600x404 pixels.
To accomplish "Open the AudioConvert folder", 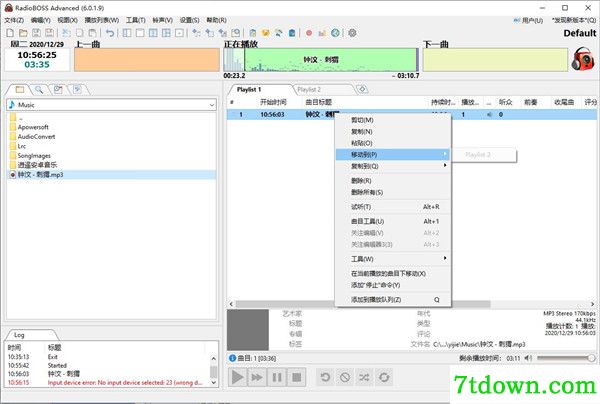I will [36, 137].
